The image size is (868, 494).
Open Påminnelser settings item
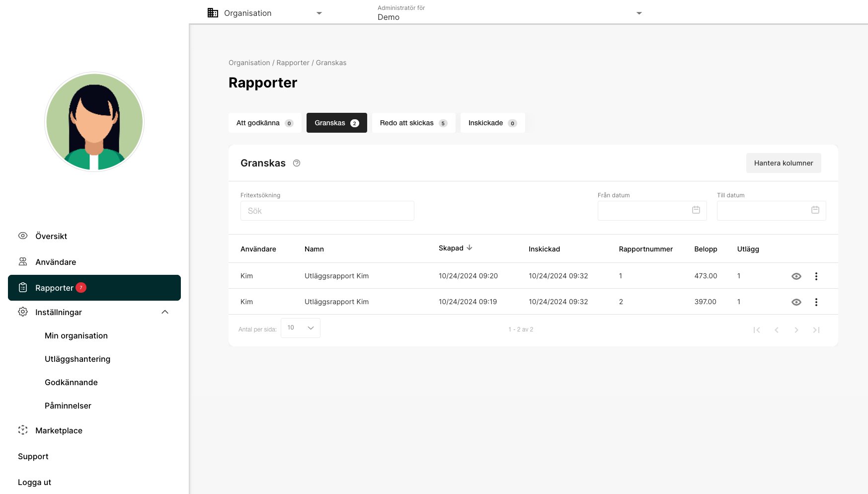(68, 406)
